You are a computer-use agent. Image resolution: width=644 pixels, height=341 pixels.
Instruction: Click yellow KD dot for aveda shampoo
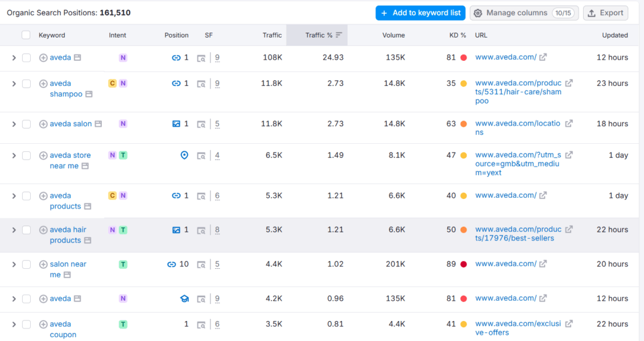464,84
